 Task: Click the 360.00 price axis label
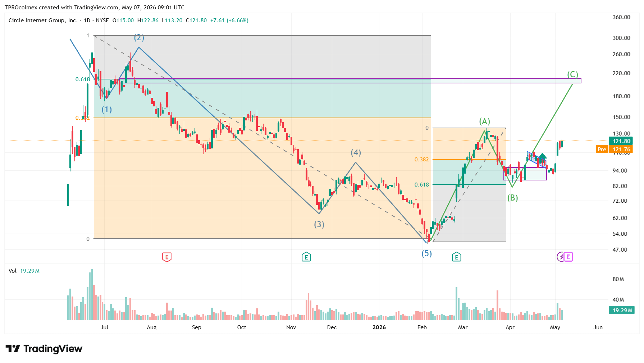(621, 17)
